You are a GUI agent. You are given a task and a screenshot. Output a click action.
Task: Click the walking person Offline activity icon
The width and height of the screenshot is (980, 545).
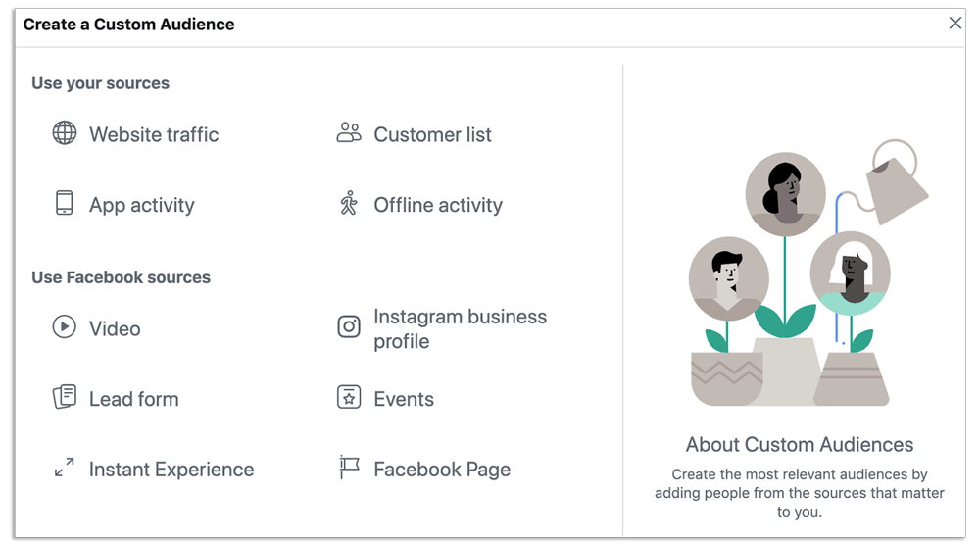click(348, 203)
